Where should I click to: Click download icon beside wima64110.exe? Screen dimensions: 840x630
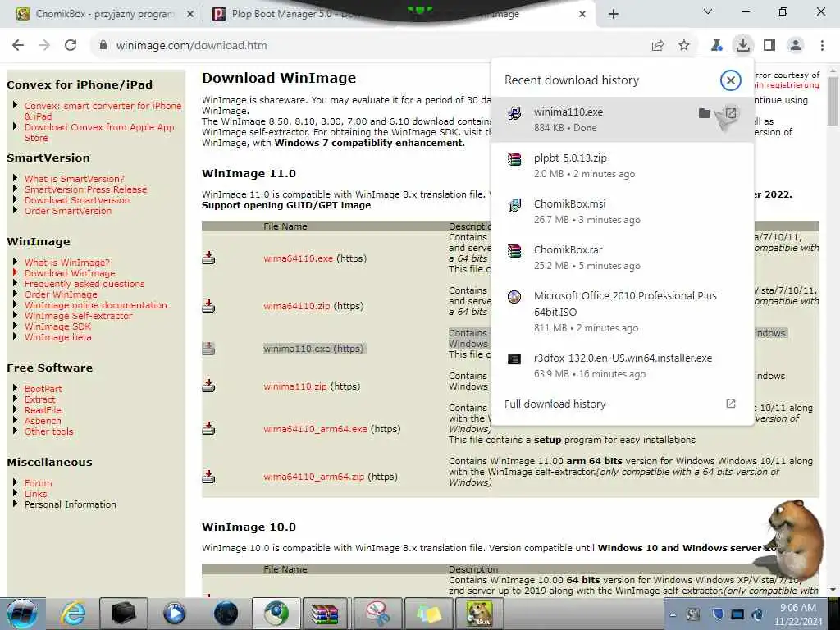[x=208, y=258]
